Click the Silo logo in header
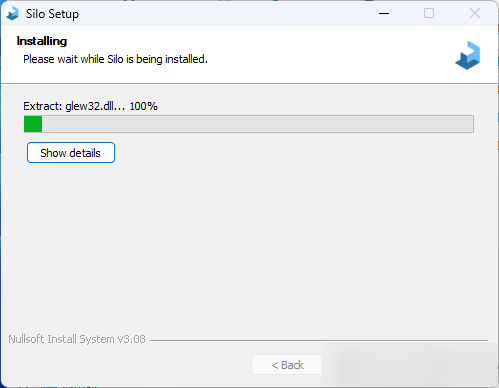This screenshot has height=388, width=499. pyautogui.click(x=468, y=55)
